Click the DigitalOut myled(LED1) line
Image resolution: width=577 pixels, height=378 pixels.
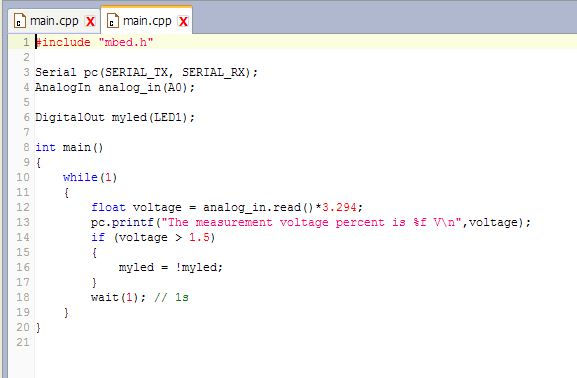pyautogui.click(x=115, y=117)
